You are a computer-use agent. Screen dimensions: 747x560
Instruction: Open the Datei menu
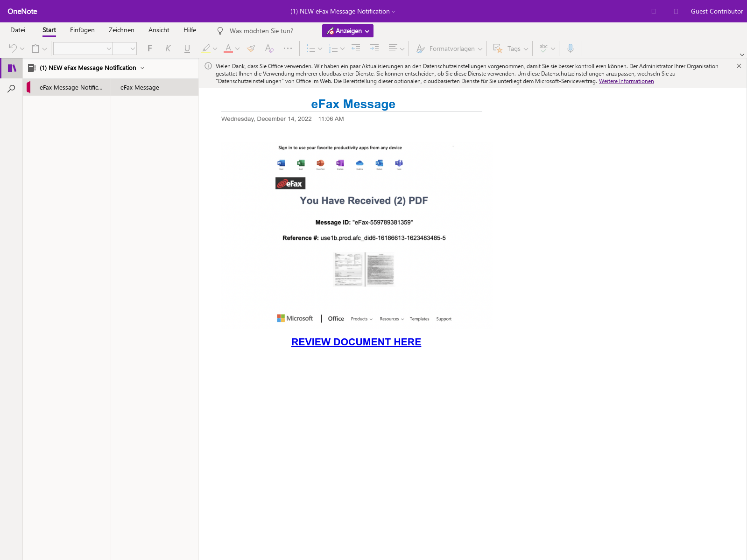tap(18, 30)
